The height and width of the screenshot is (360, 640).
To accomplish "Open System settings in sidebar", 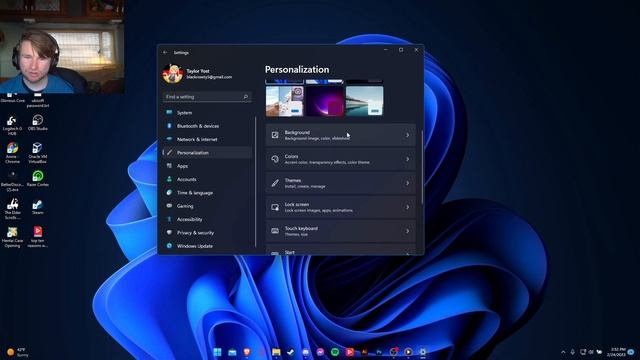I will 207,113.
